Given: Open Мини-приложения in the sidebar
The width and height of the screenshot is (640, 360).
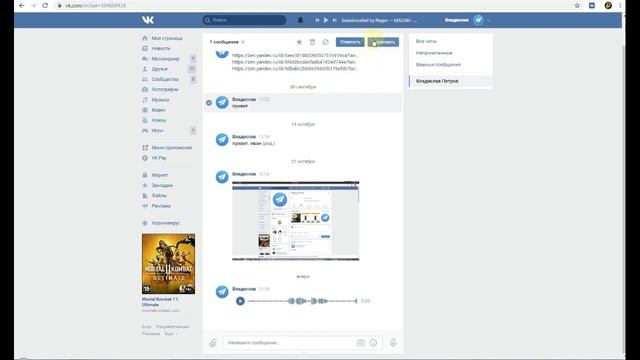Looking at the screenshot, I should pyautogui.click(x=171, y=147).
